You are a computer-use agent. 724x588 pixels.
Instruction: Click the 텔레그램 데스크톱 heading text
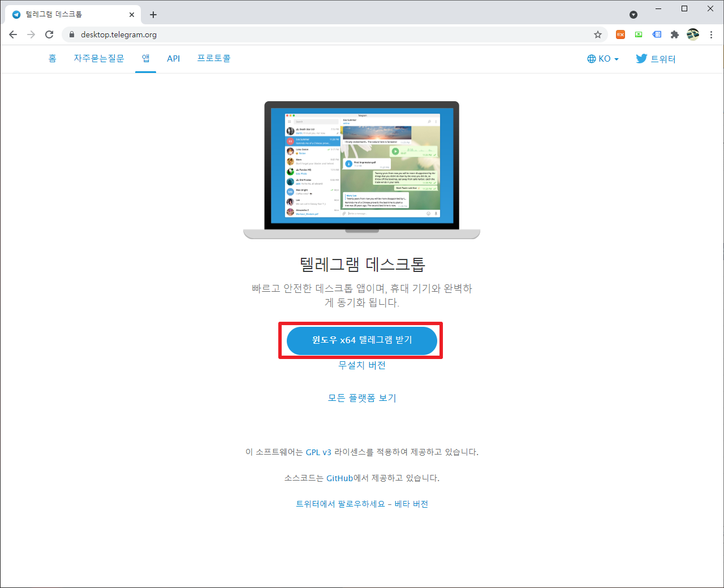point(362,264)
